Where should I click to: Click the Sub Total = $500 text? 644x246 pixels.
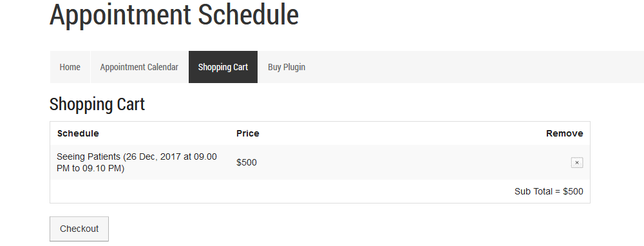(x=549, y=191)
